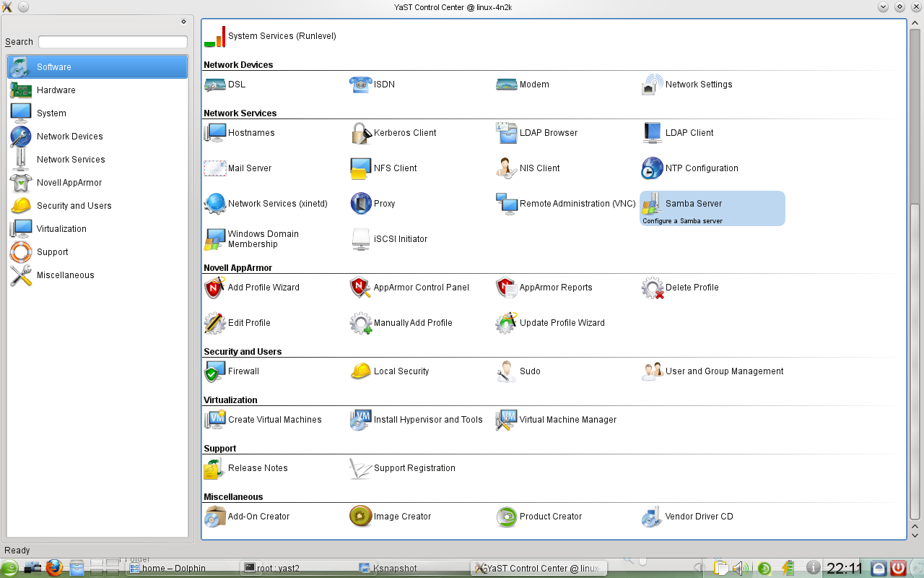Open the Product Creator module

tap(539, 517)
